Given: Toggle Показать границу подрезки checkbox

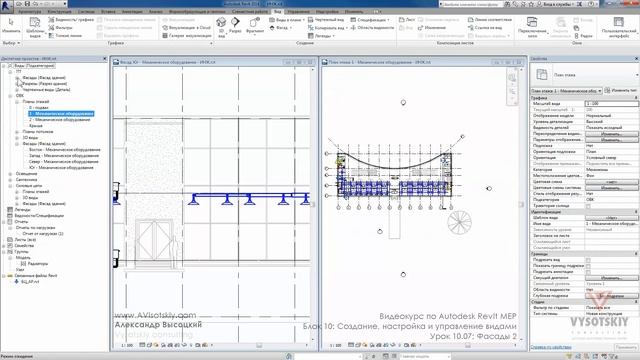Looking at the screenshot, I should click(x=588, y=266).
